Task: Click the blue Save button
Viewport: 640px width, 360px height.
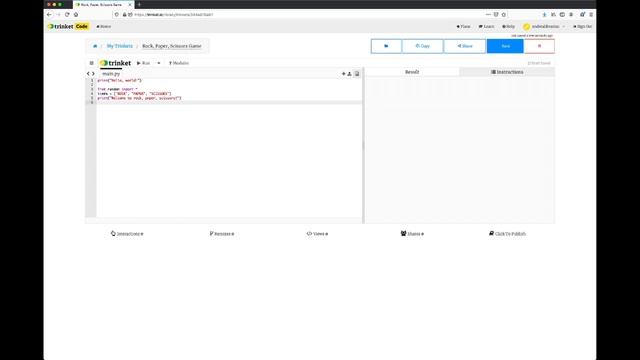Action: (505, 46)
